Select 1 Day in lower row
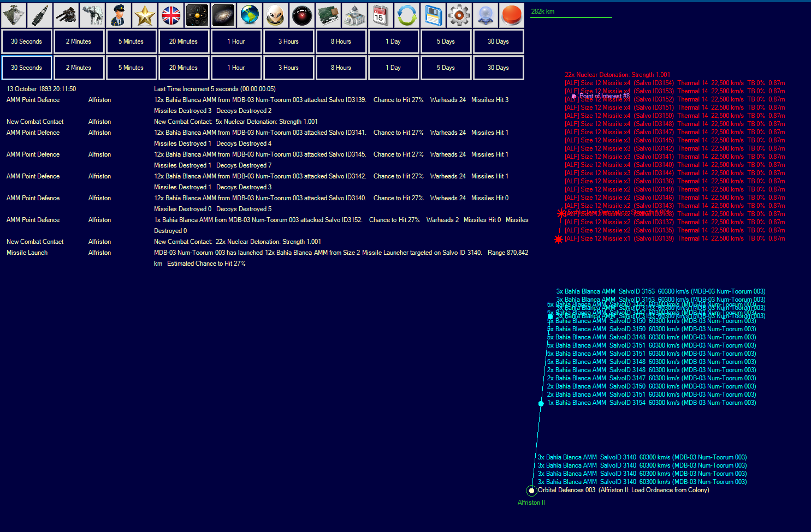The height and width of the screenshot is (532, 811). [394, 68]
